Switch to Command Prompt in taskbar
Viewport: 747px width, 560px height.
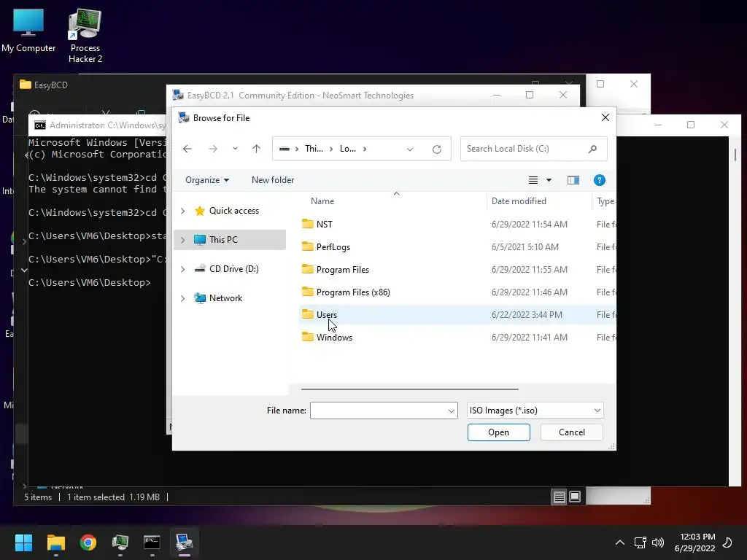152,542
